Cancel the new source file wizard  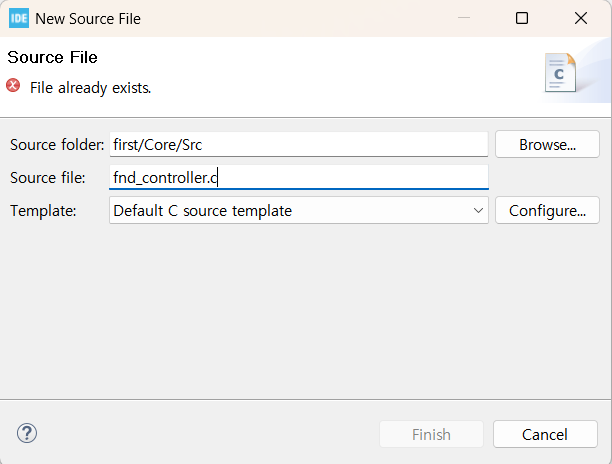pyautogui.click(x=545, y=434)
